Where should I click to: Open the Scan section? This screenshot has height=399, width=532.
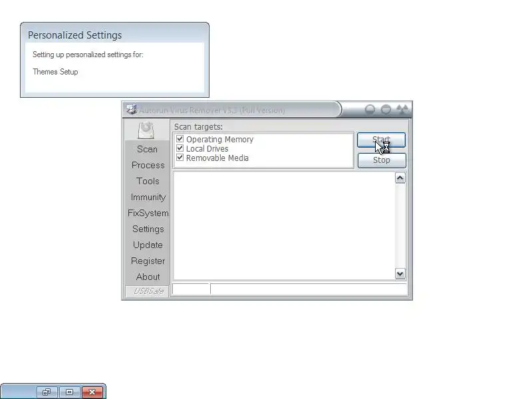click(x=147, y=149)
